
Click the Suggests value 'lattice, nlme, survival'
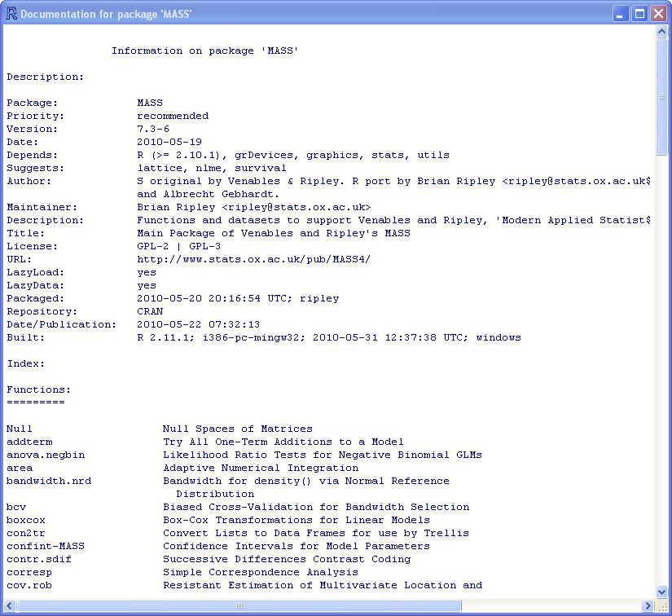212,168
